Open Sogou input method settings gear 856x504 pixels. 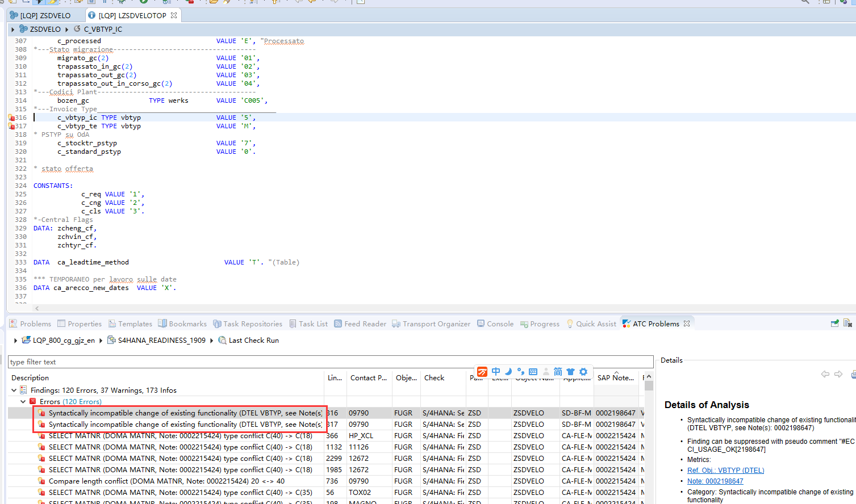point(583,372)
